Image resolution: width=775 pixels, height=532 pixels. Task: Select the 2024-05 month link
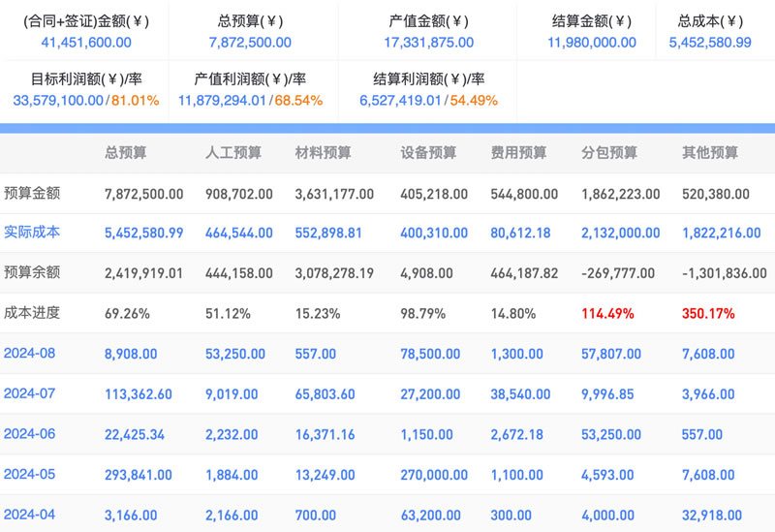pyautogui.click(x=29, y=474)
